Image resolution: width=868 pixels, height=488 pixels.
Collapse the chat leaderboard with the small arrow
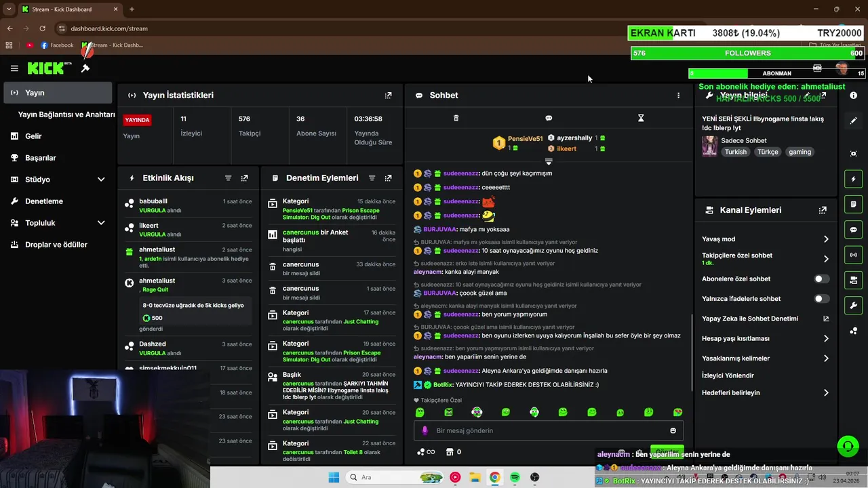549,161
